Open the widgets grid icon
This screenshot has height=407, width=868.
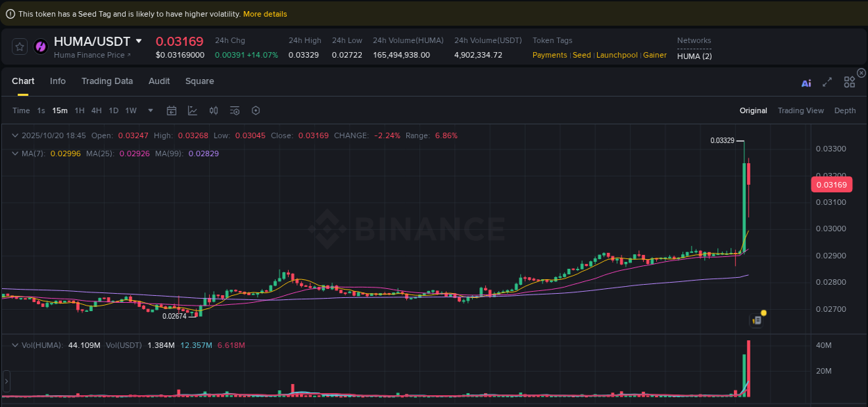[x=849, y=81]
